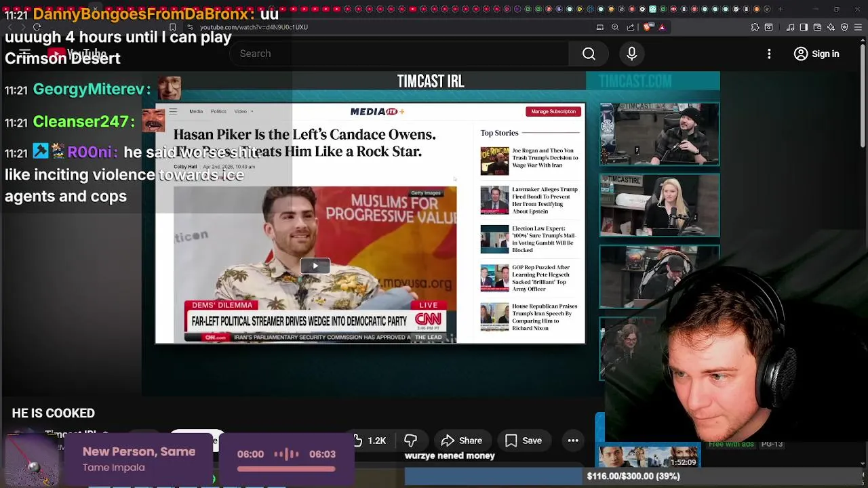
Task: Dislike the video with thumbs down
Action: pos(410,441)
